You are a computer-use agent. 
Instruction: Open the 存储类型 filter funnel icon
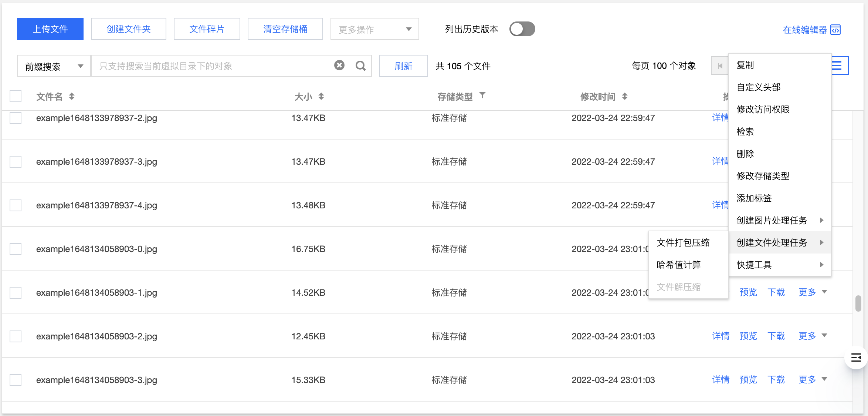tap(483, 95)
